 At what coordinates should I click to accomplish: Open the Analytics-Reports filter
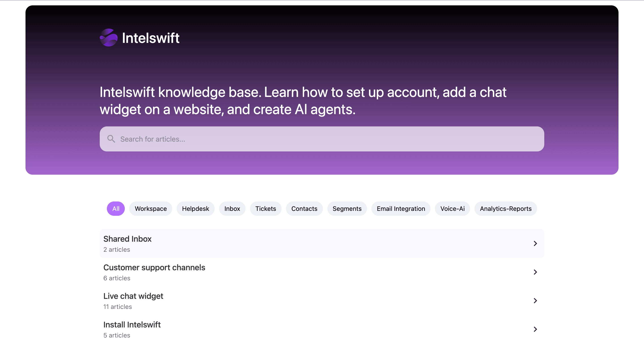pyautogui.click(x=506, y=208)
